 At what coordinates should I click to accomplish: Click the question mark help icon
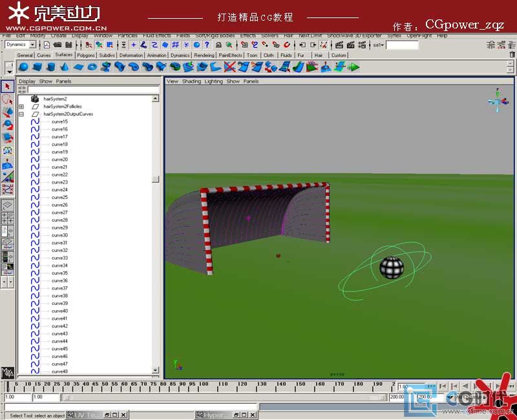207,45
